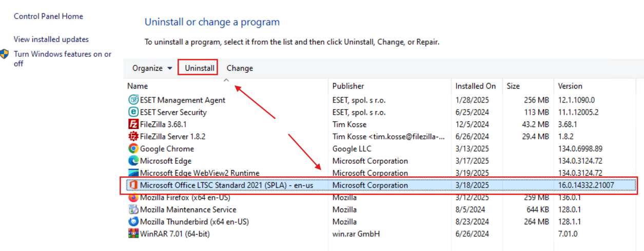Click size value 644 KB
Image resolution: width=644 pixels, height=251 pixels.
(x=537, y=210)
